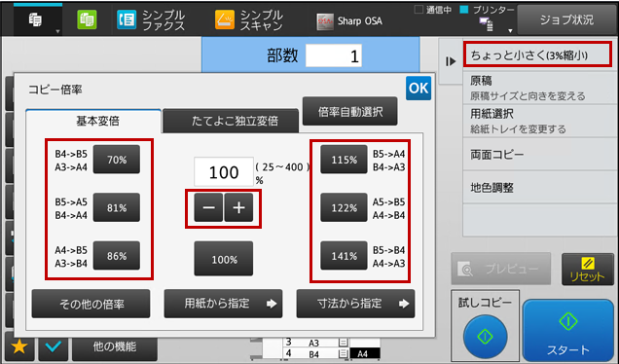Switch to たてよこ独立変倍 tab
This screenshot has width=619, height=364.
(231, 121)
